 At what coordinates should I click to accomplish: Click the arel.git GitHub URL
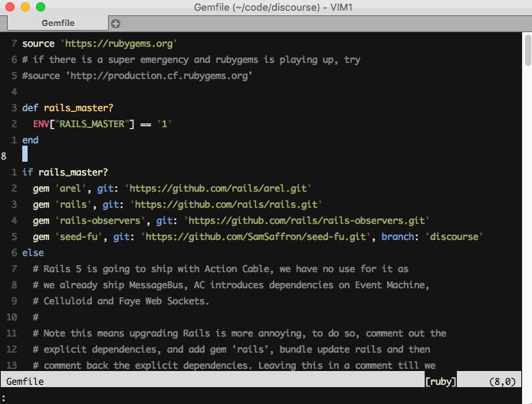[218, 189]
